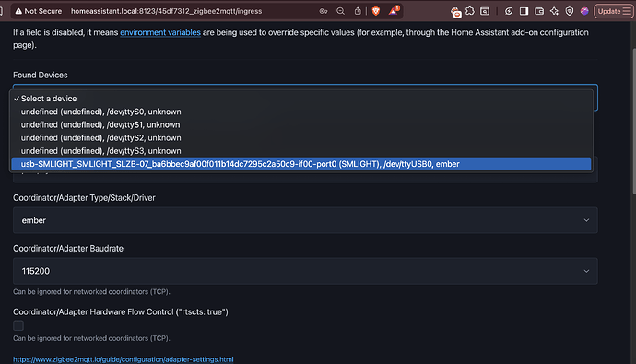Screen dimensions: 636x364
Task: Open the Brave Shields lion icon
Action: [376, 11]
